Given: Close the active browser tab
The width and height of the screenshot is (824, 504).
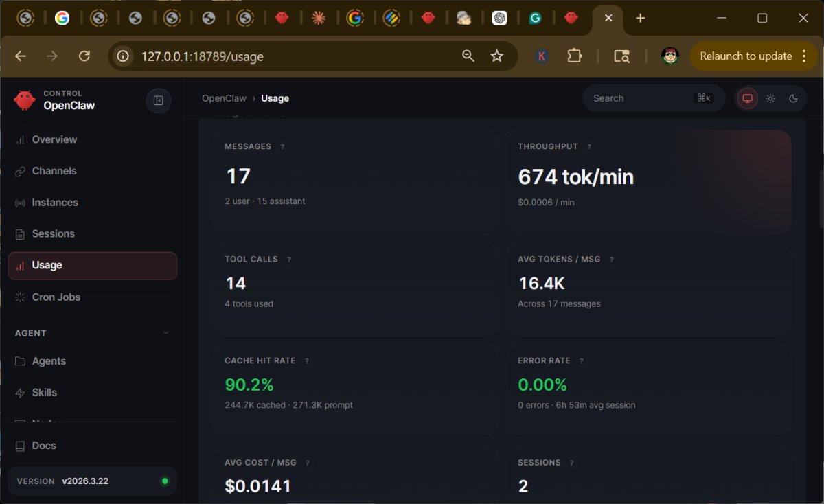Looking at the screenshot, I should [x=608, y=19].
